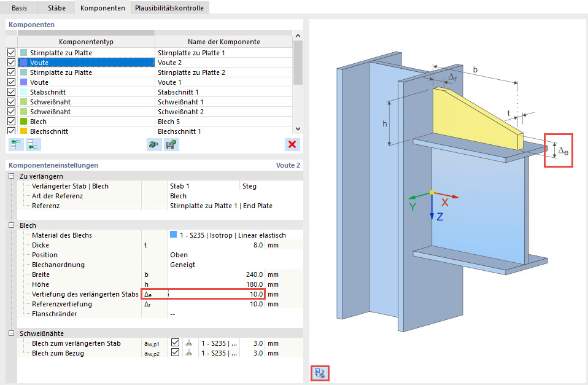Click Art der Referenz value Blech

coord(178,196)
